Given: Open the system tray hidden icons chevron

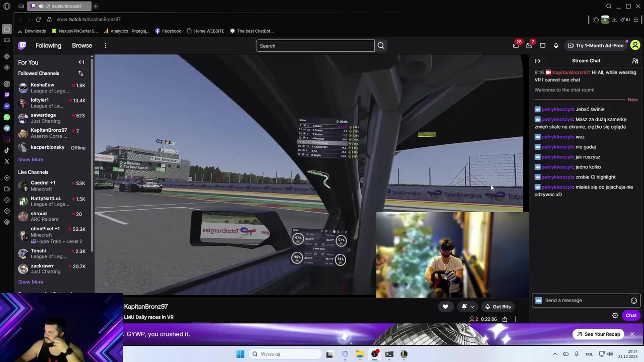Looking at the screenshot, I should coord(555,354).
